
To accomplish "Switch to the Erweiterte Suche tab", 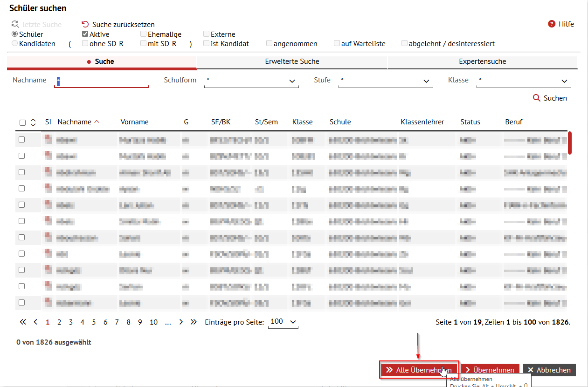I will point(292,61).
